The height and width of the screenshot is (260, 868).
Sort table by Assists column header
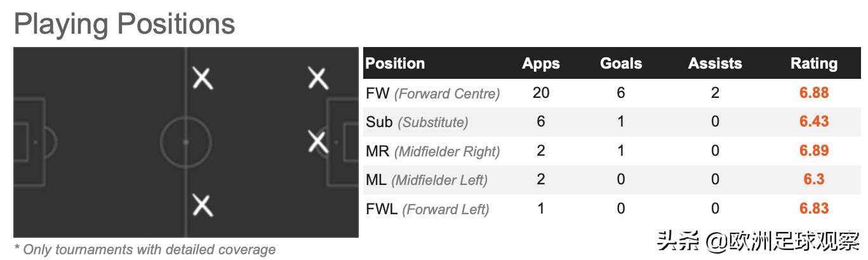tap(715, 64)
